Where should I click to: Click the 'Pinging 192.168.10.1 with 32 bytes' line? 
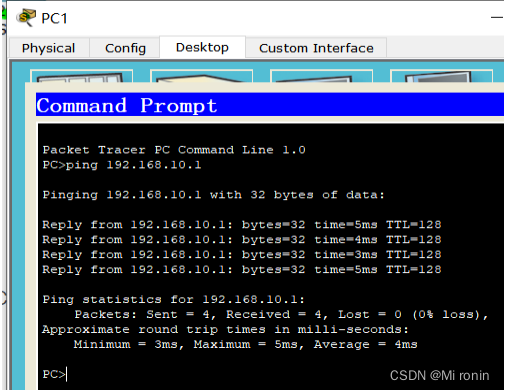[213, 195]
